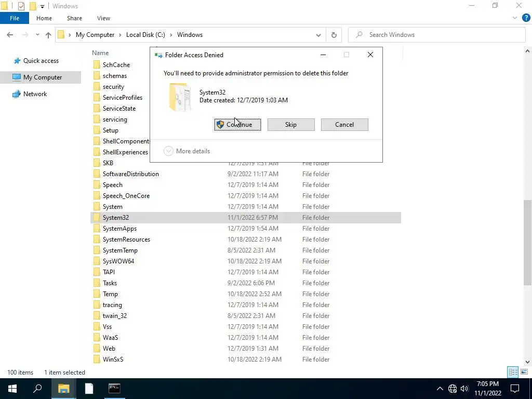Image resolution: width=532 pixels, height=399 pixels.
Task: Click the Properties icon in quick access toolbar
Action: (21, 6)
